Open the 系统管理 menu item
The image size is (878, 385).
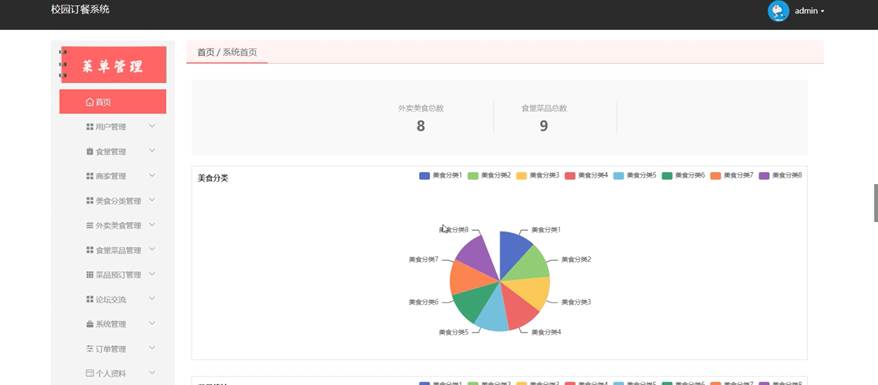point(113,324)
